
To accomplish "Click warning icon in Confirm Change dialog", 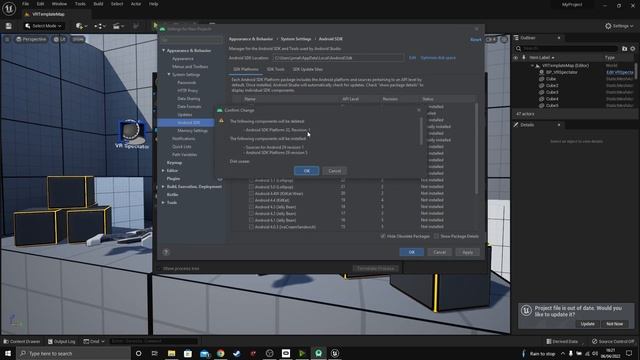I will click(221, 121).
